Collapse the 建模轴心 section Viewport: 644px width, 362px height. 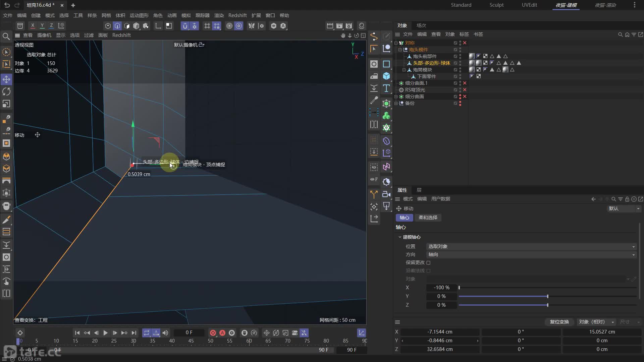coord(400,237)
